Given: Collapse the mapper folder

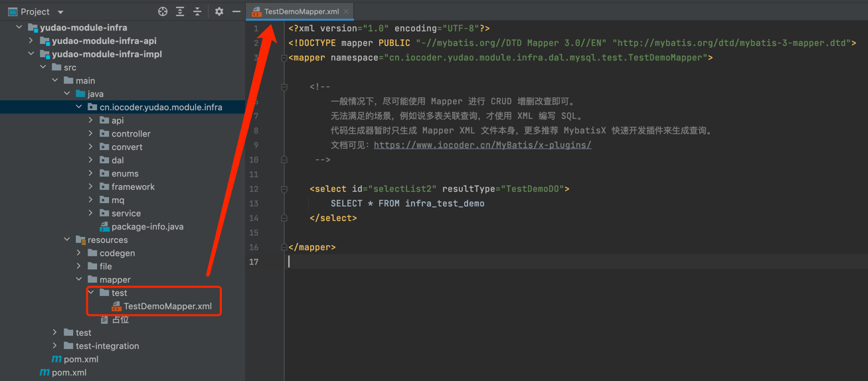Looking at the screenshot, I should tap(79, 279).
